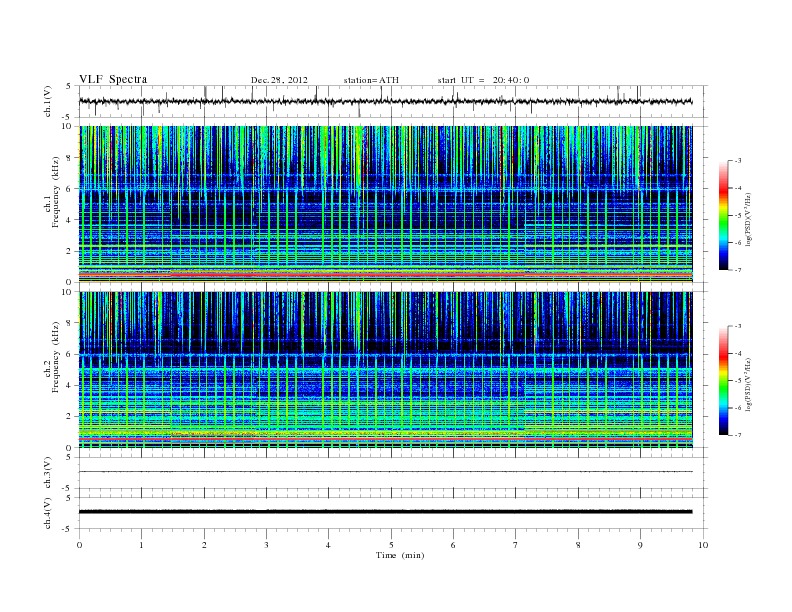
Task: Select the "Dec. 28, 2012" date text
Action: [279, 80]
